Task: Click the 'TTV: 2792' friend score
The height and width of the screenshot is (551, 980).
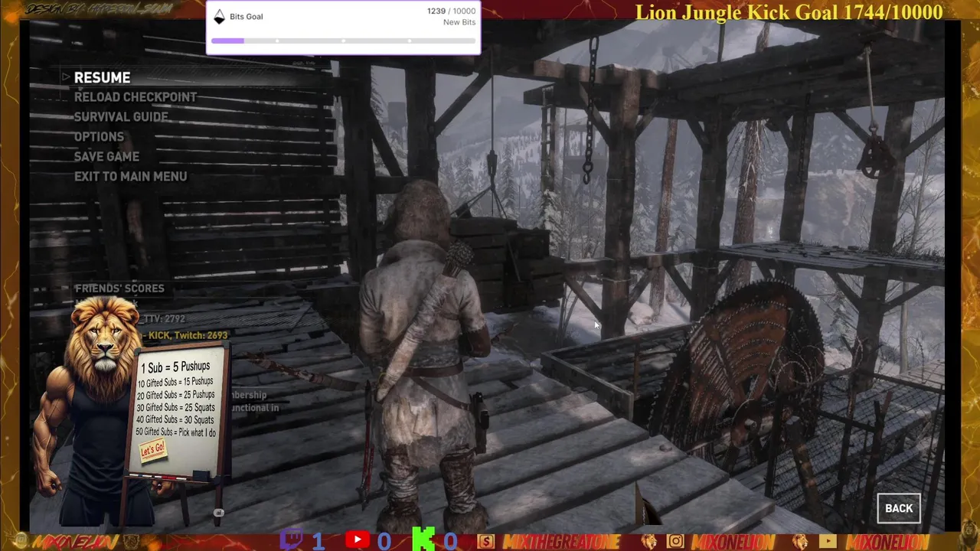Action: click(164, 318)
